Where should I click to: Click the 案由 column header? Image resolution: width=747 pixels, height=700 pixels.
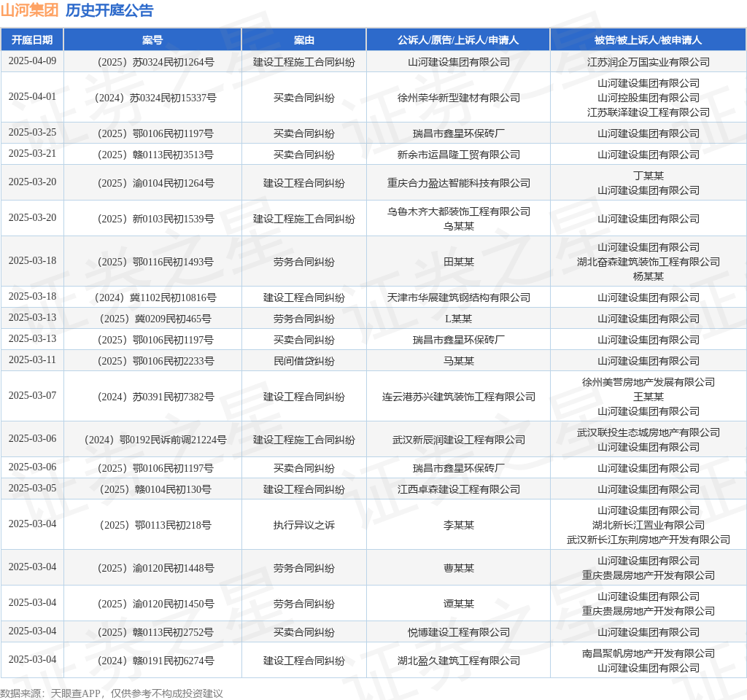click(304, 40)
